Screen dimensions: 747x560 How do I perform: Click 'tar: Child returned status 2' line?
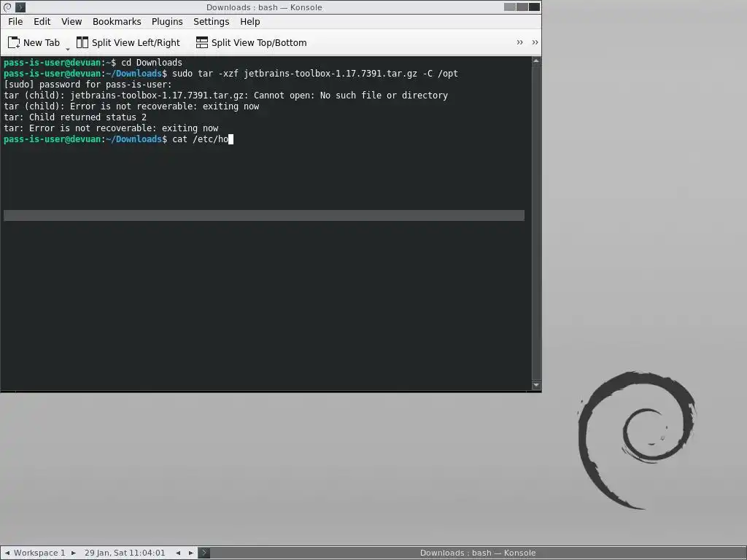coord(75,117)
